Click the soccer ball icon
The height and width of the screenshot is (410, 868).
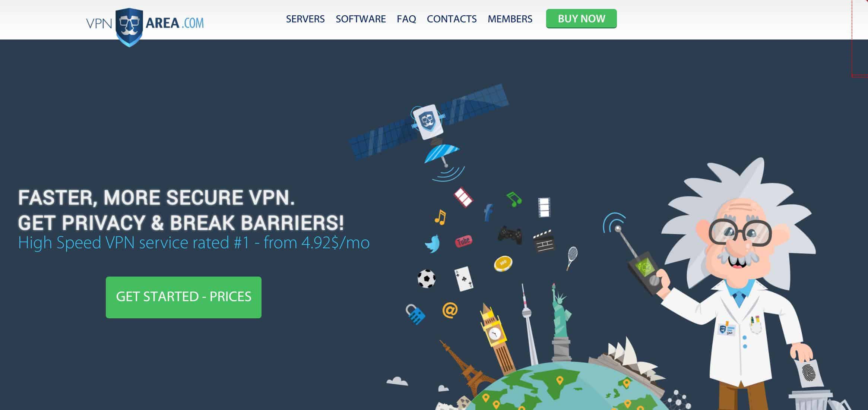coord(426,278)
